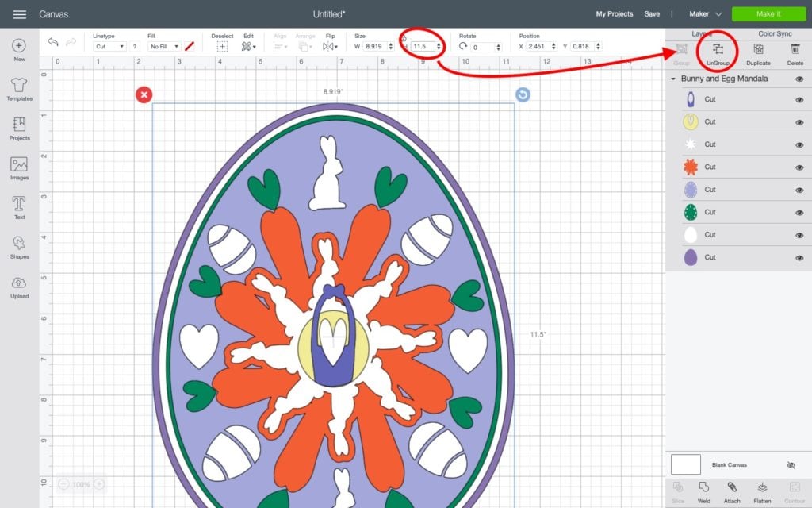Open the Shapes tool
The image size is (812, 508).
19,248
